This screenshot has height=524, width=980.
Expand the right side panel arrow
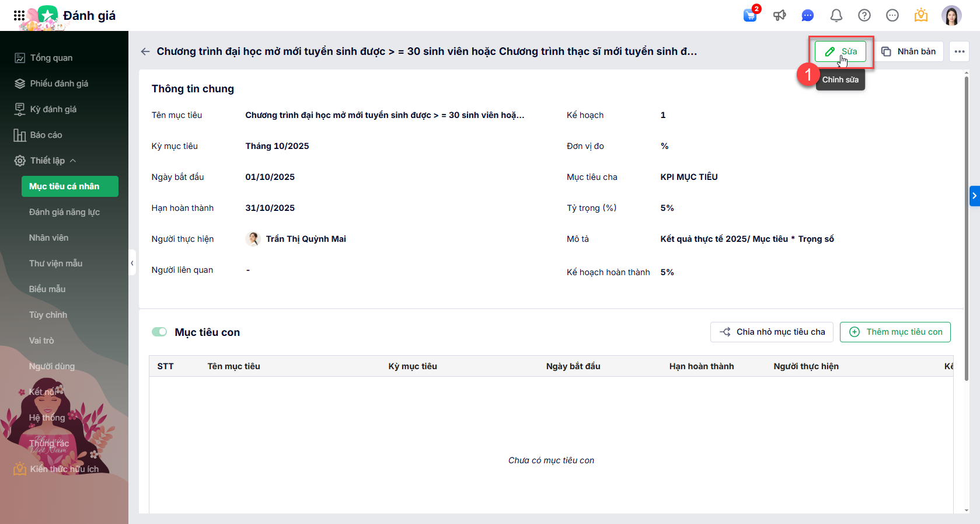coord(974,196)
